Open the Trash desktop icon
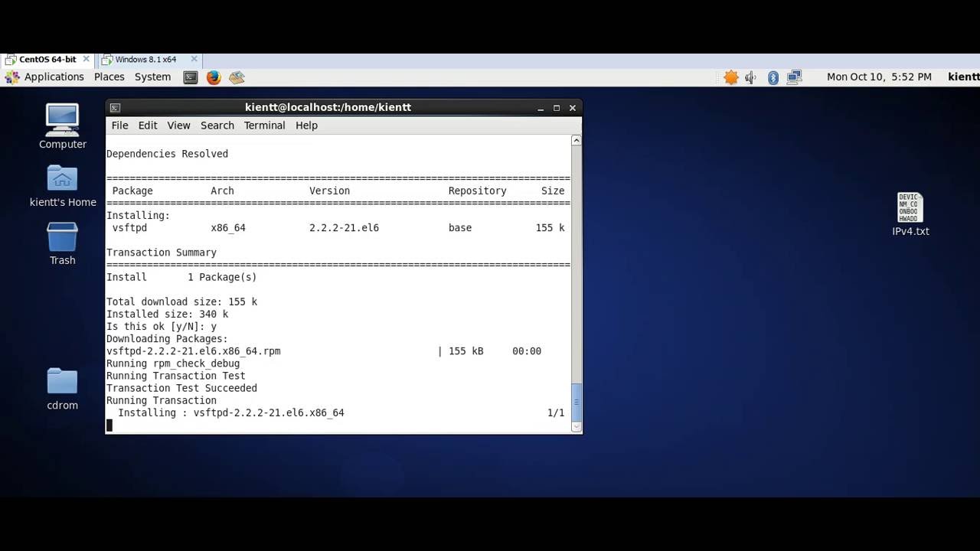980x551 pixels. 62,237
